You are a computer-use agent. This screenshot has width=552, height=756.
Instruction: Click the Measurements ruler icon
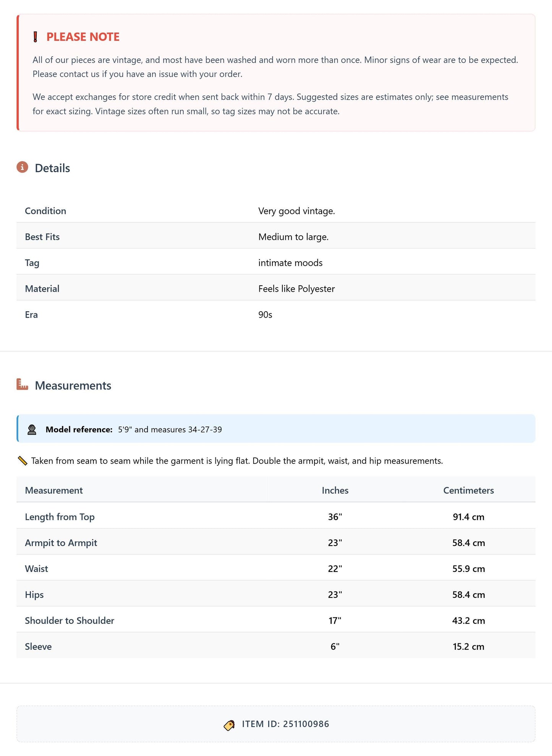23,384
